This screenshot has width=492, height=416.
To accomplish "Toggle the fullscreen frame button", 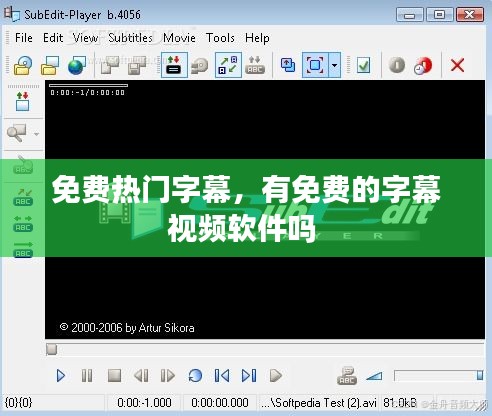I will pyautogui.click(x=315, y=65).
